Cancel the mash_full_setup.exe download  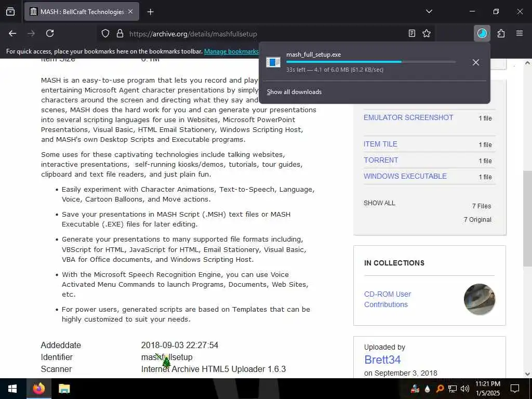(x=476, y=62)
